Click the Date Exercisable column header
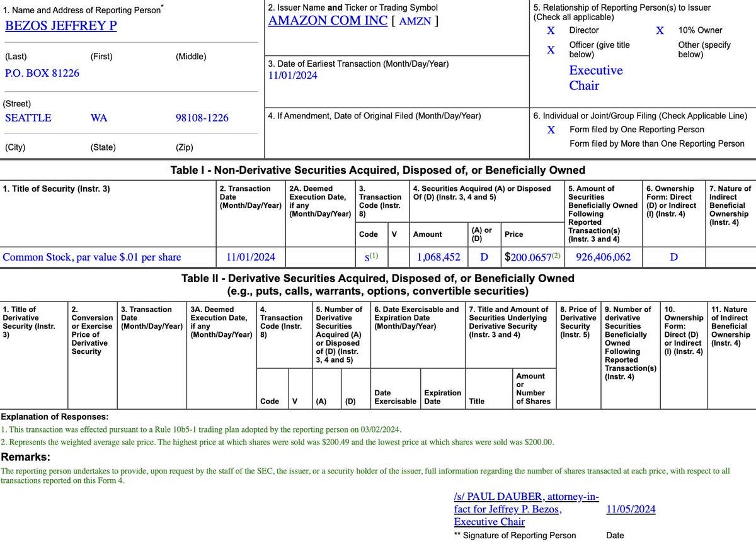 point(395,397)
